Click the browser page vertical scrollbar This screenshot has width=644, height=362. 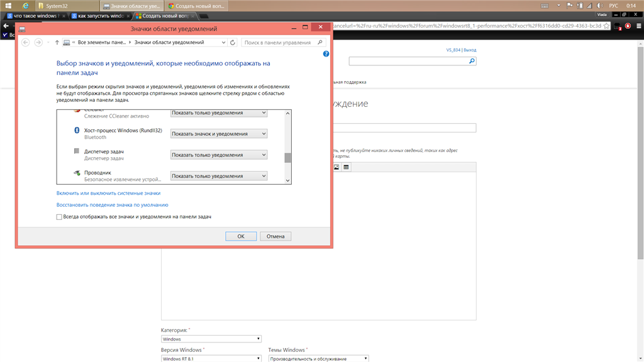(640, 152)
